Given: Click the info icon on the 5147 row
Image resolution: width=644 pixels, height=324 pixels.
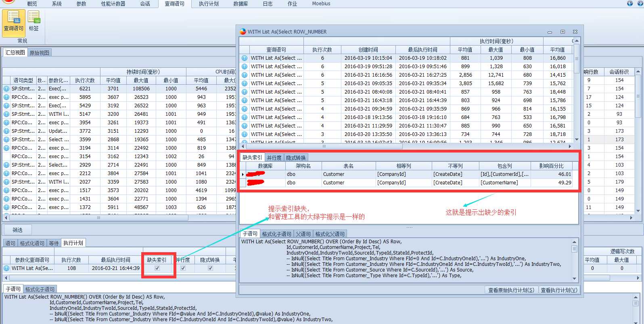Looking at the screenshot, I should (x=6, y=114).
